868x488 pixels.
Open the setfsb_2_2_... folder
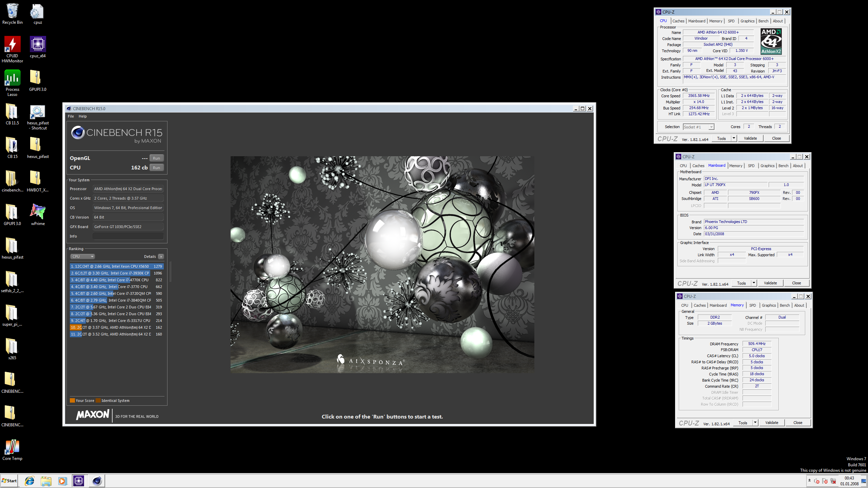coord(12,282)
